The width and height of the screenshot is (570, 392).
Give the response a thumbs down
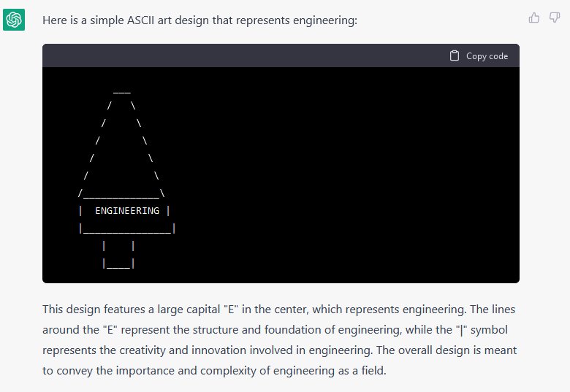coord(555,18)
